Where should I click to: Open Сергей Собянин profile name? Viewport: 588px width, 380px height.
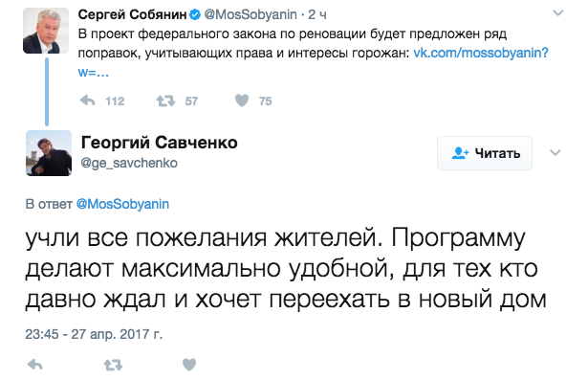[x=132, y=14]
